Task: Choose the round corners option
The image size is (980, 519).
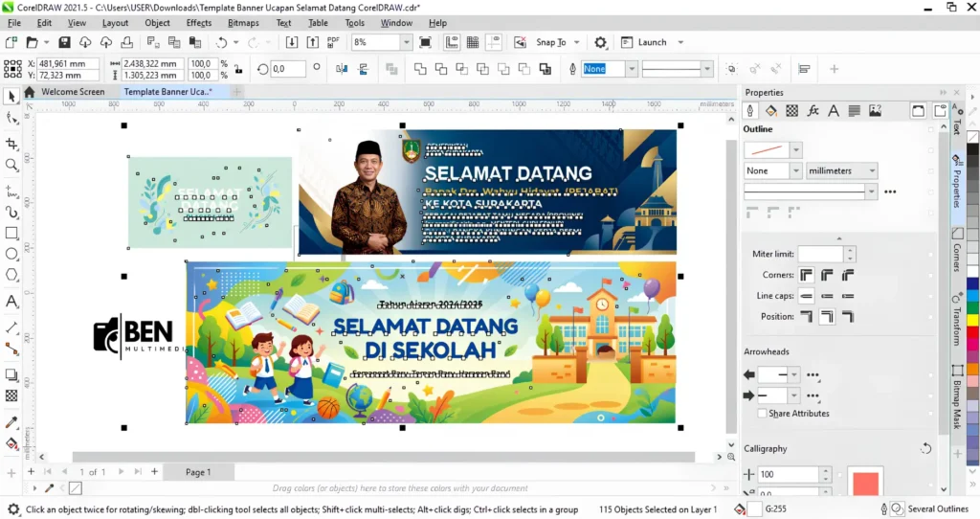Action: (x=828, y=275)
